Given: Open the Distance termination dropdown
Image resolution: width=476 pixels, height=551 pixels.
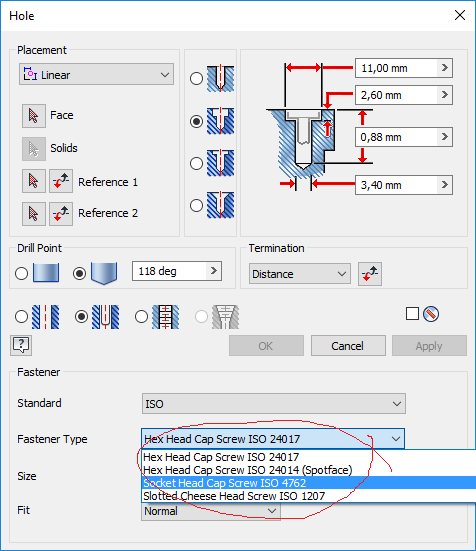Looking at the screenshot, I should pyautogui.click(x=300, y=274).
